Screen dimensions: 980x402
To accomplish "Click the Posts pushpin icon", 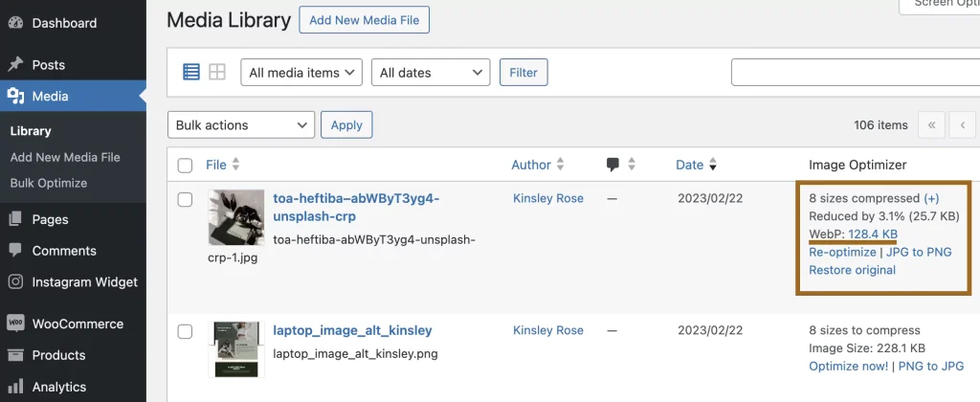I will click(15, 65).
